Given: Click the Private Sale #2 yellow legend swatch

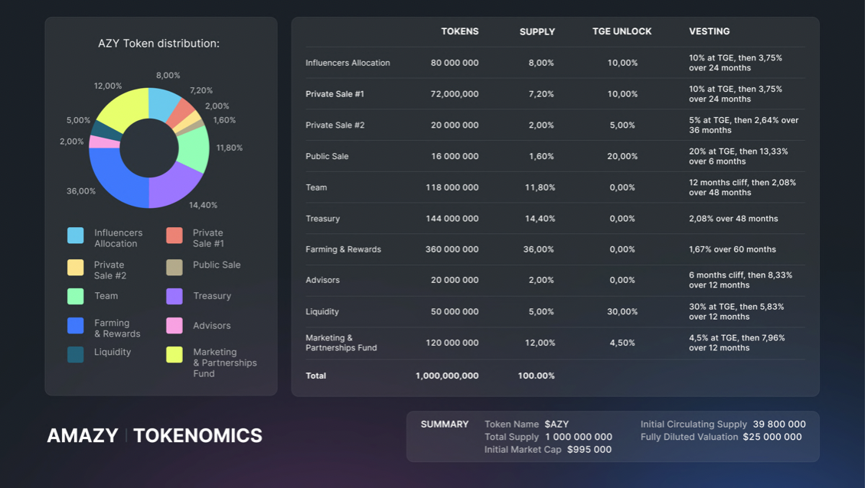Looking at the screenshot, I should (x=75, y=267).
